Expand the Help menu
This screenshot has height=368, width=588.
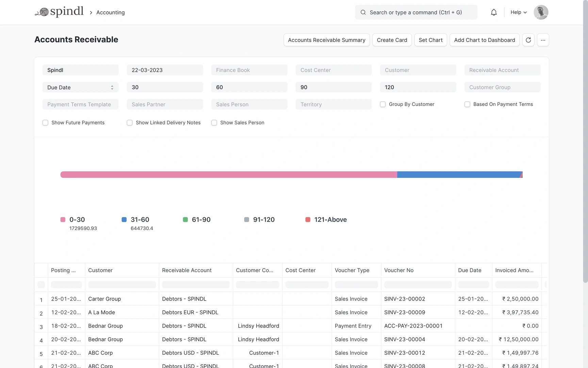click(518, 12)
